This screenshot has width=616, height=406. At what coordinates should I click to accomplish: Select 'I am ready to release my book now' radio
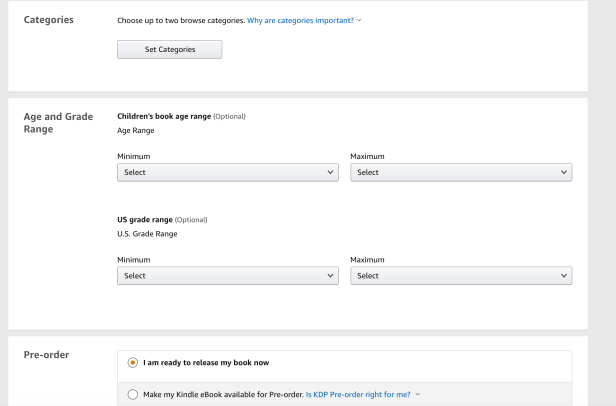133,362
